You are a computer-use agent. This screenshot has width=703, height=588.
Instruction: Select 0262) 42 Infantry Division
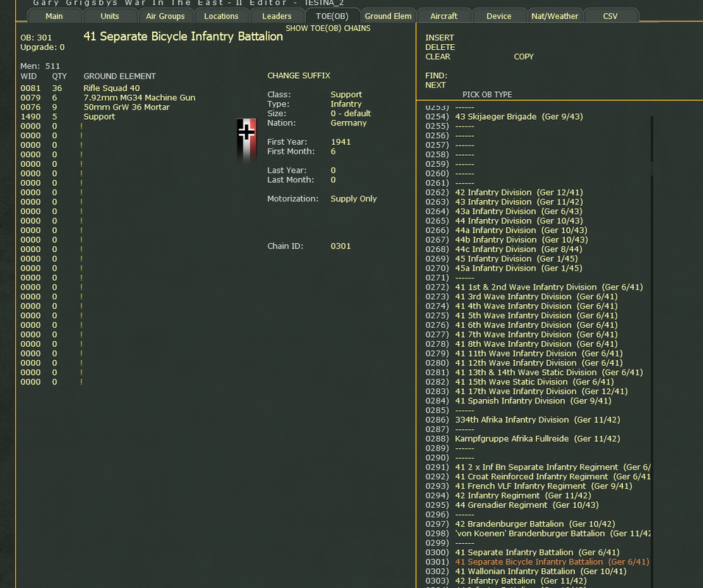pyautogui.click(x=504, y=192)
